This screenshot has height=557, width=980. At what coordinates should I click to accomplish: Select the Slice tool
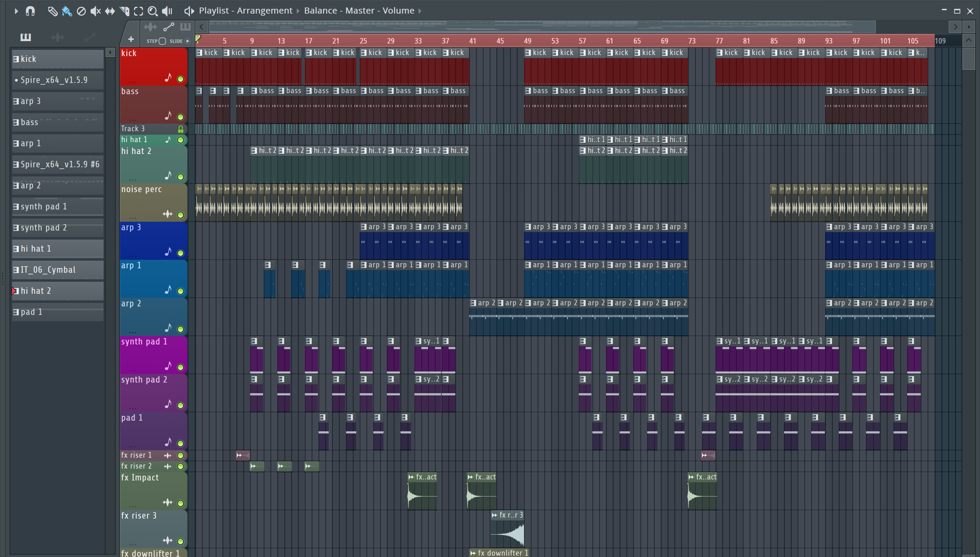click(125, 11)
